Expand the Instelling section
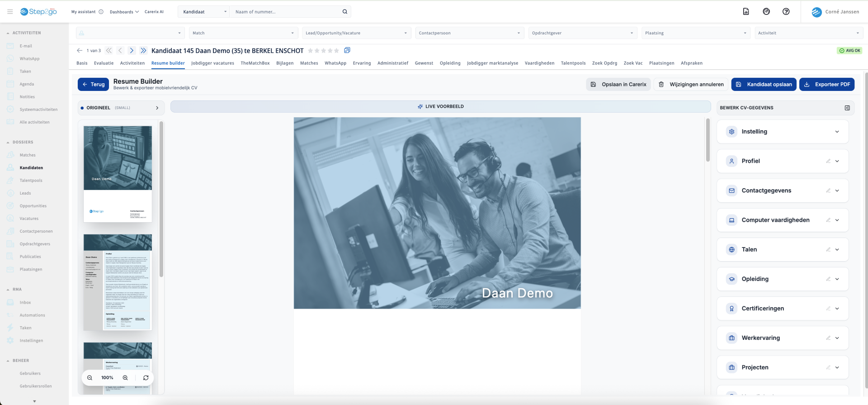Viewport: 868px width, 405px height. pyautogui.click(x=837, y=132)
